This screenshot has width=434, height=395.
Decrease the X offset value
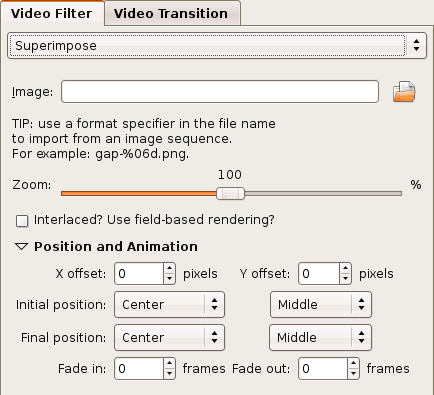pos(169,279)
